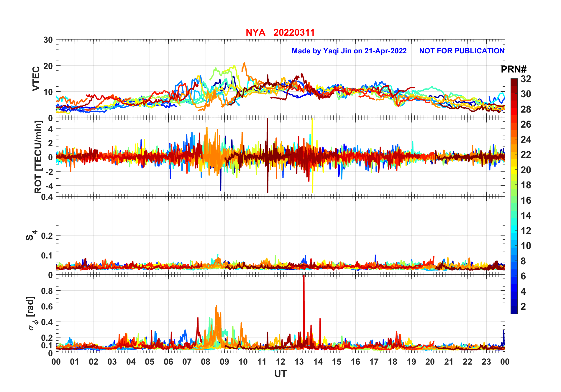Image resolution: width=561 pixels, height=392 pixels.
Task: Click UT axis tick label 07
Action: click(x=187, y=362)
